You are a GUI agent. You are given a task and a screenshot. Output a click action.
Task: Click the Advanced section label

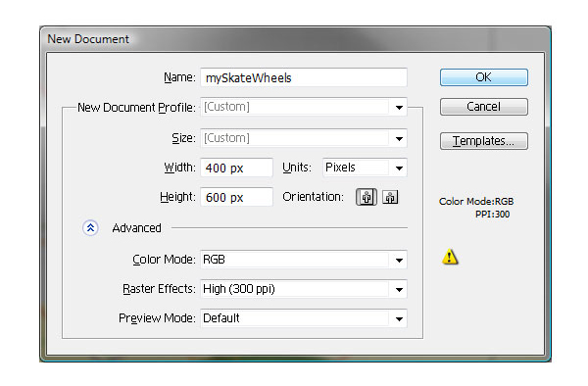click(x=137, y=228)
